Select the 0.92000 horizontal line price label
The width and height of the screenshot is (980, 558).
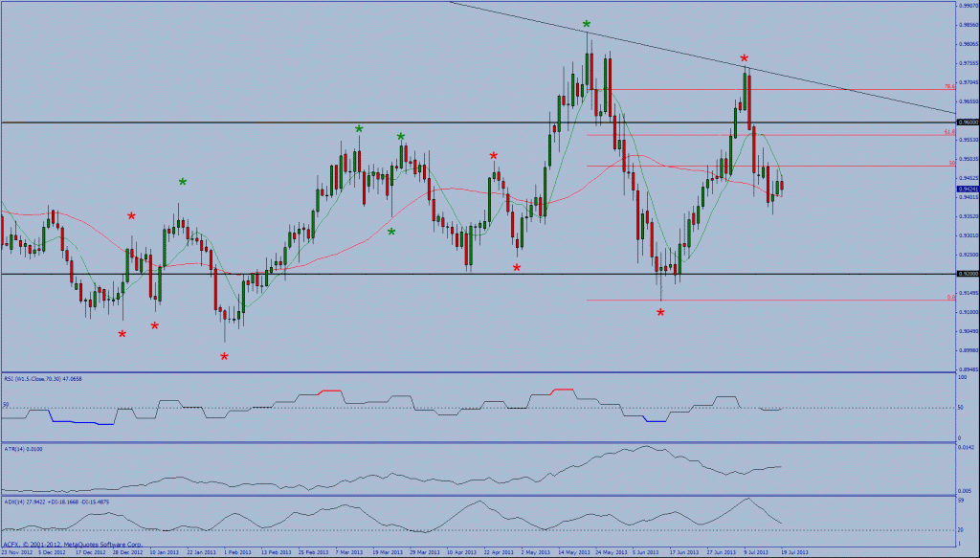pos(967,274)
